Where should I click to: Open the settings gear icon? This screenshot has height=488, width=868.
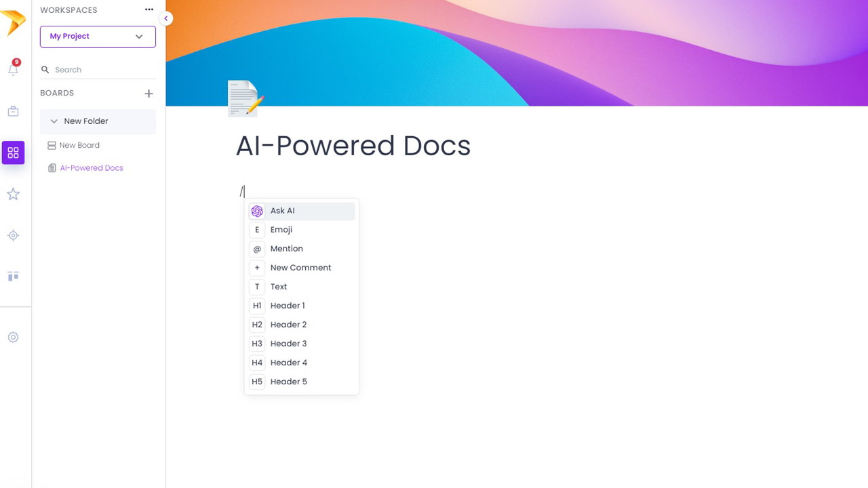[x=13, y=338]
